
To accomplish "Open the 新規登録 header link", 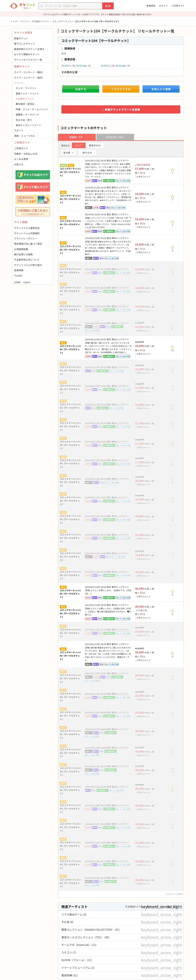I will tap(151, 6).
